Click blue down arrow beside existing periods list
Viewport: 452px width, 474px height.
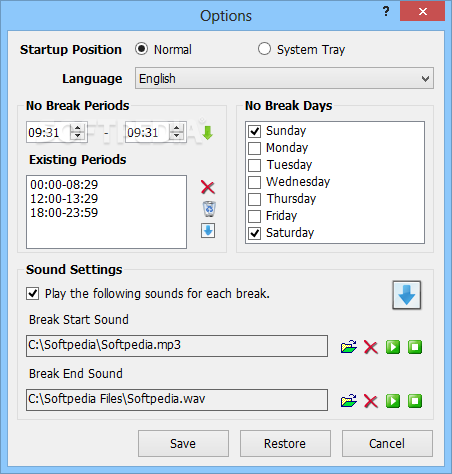point(208,231)
